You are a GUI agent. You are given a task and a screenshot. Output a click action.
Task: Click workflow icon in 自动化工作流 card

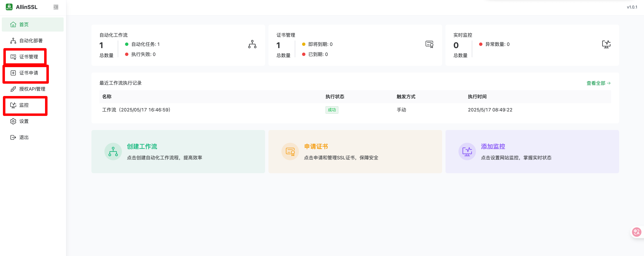(x=252, y=44)
